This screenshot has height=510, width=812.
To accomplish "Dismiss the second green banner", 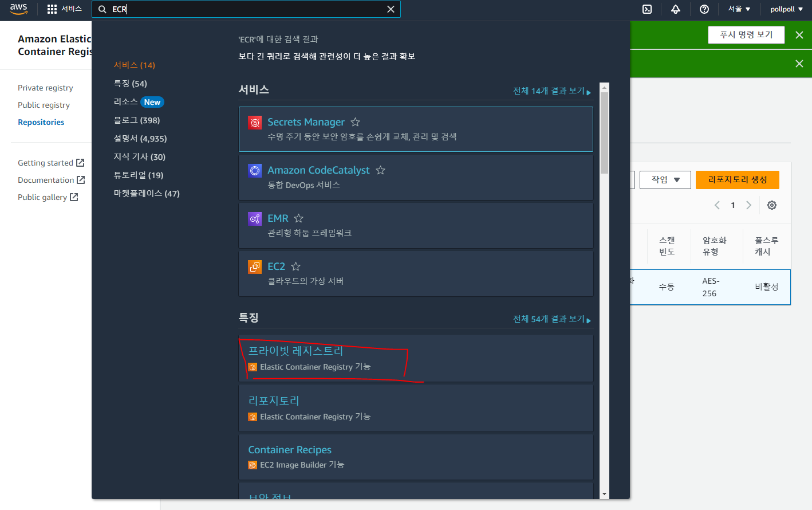I will pos(799,64).
